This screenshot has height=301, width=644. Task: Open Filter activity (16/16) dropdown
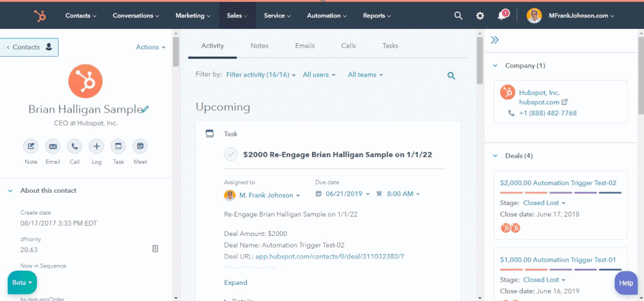[x=261, y=75]
